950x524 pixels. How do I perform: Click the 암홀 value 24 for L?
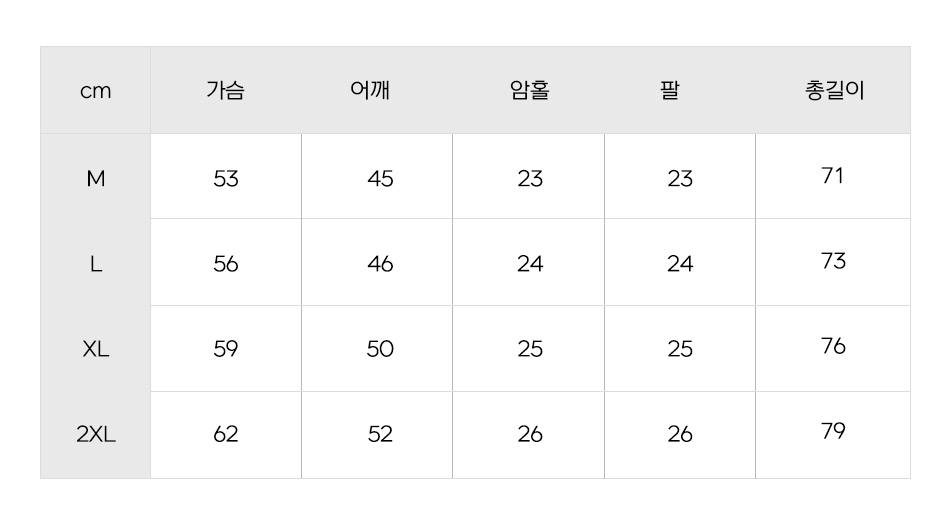(x=530, y=264)
